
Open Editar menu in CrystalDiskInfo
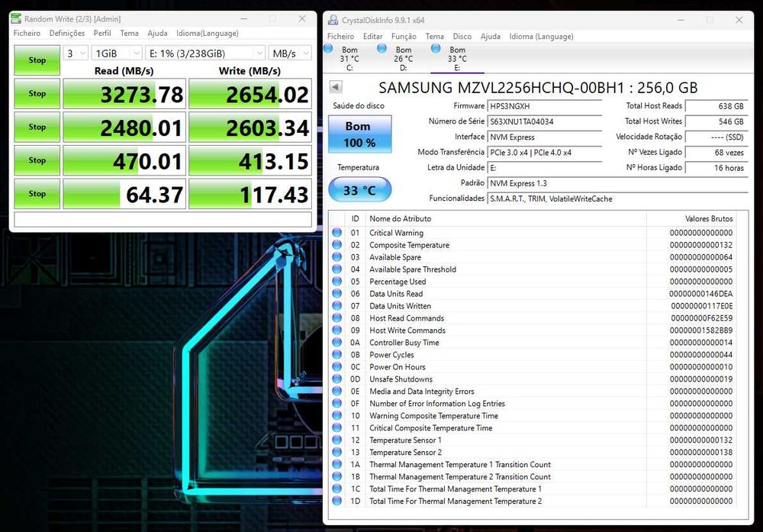click(373, 37)
